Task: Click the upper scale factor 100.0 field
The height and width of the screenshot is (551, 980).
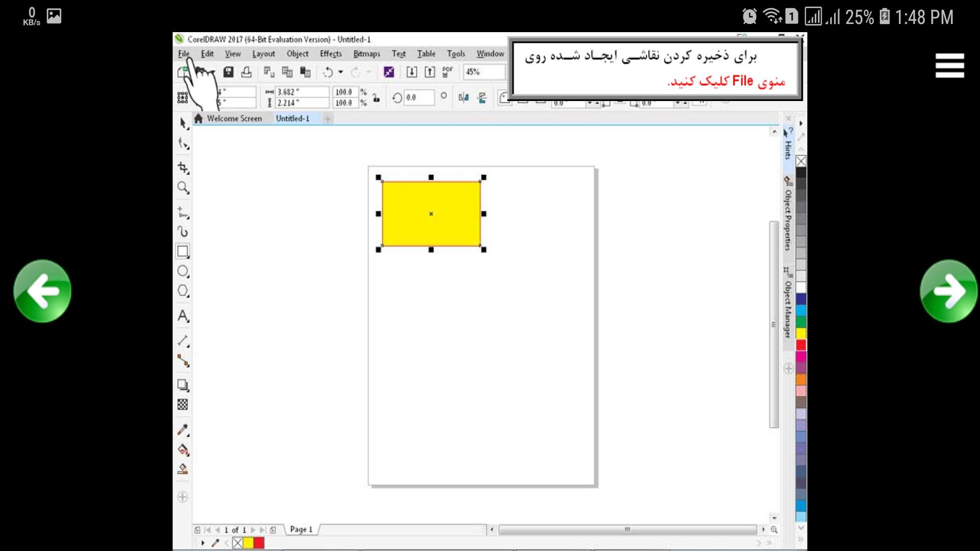Action: (346, 92)
